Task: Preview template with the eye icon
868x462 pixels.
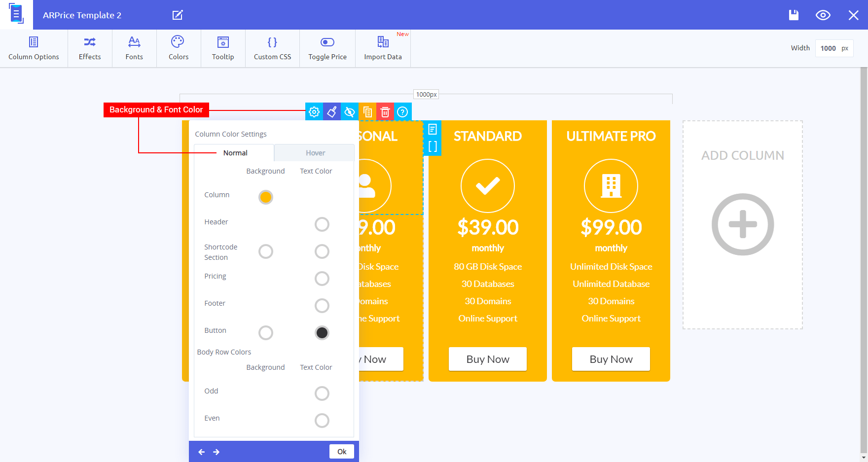Action: click(823, 15)
